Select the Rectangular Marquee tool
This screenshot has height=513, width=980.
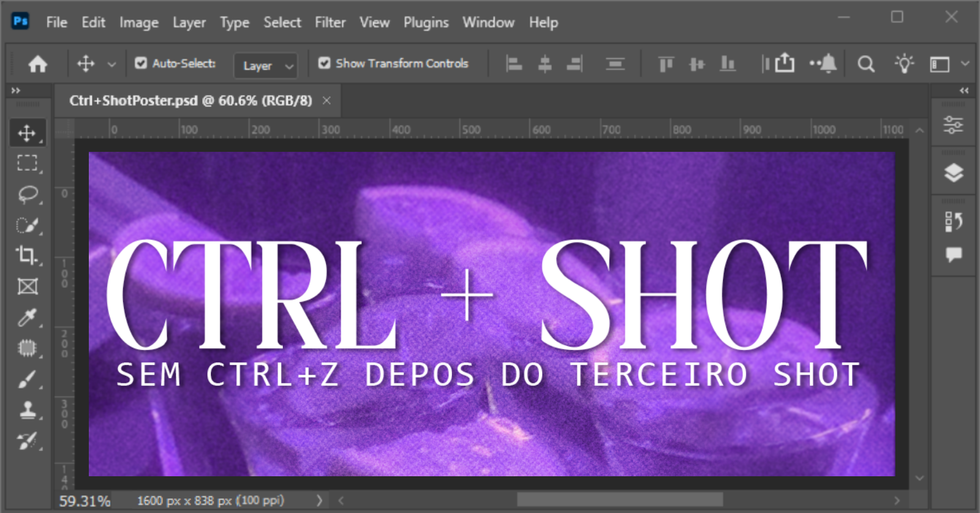[27, 163]
